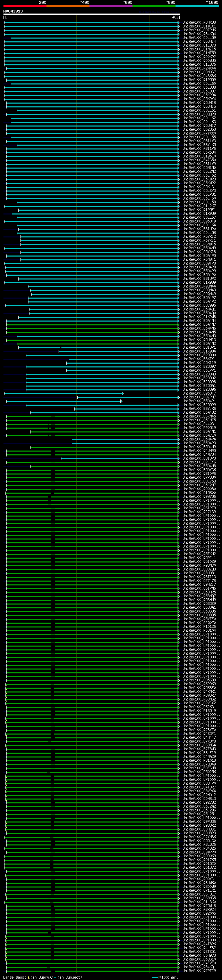Select hit label UniRef100_C1E873
This screenshot has height=980, width=222.
pyautogui.click(x=199, y=45)
